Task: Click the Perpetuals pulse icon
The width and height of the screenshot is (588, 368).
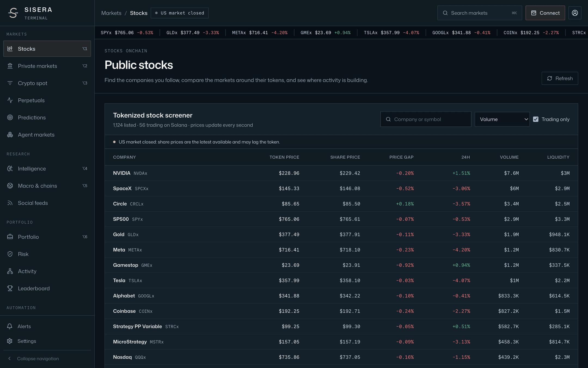Action: [10, 100]
